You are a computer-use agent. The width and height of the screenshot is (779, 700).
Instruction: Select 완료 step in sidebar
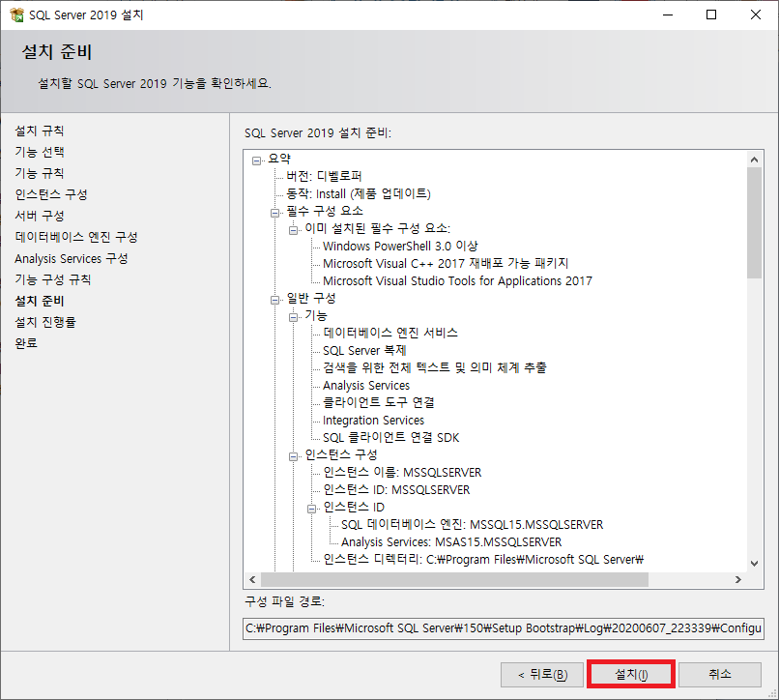point(26,343)
